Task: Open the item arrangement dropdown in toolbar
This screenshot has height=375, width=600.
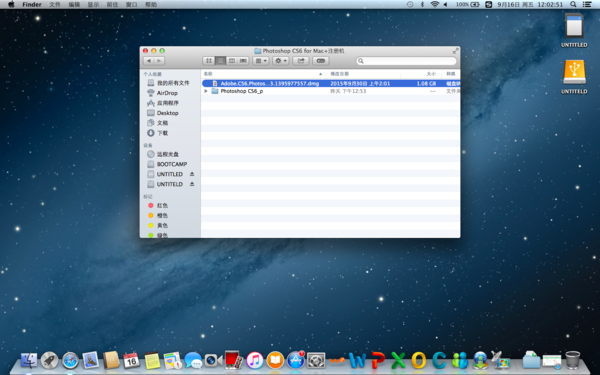Action: pyautogui.click(x=261, y=61)
